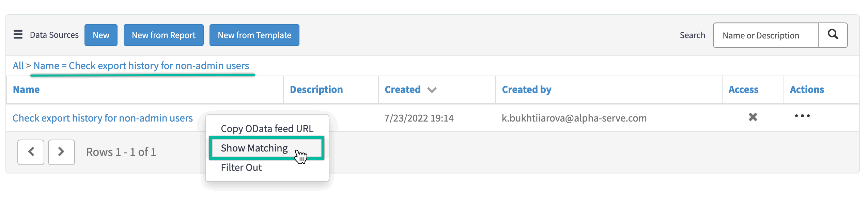The height and width of the screenshot is (224, 868).
Task: Click New from Template button
Action: 254,35
